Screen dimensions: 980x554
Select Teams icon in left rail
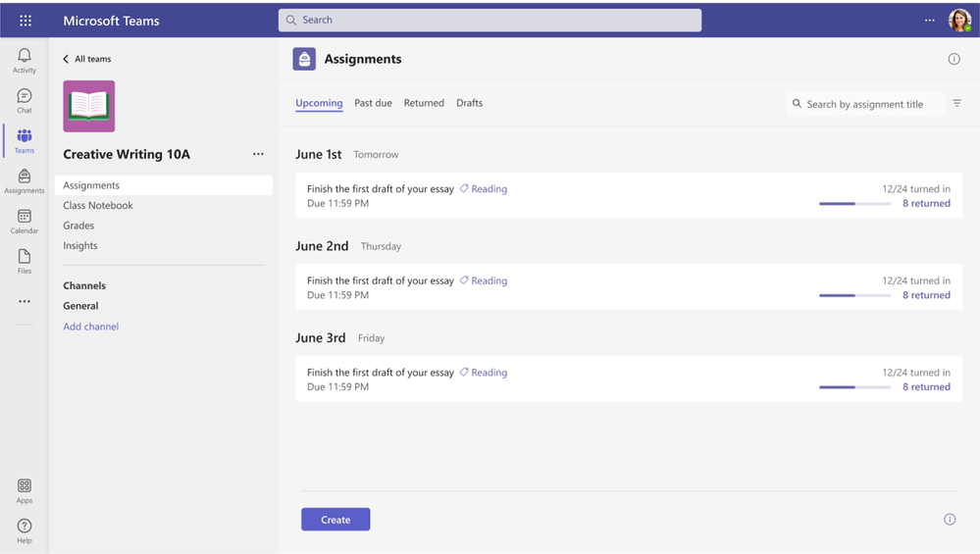(x=25, y=140)
